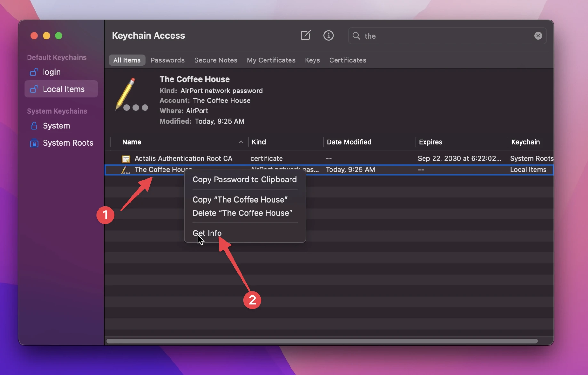Click the "Today, 9:25 AM" date cell
The height and width of the screenshot is (375, 588).
coord(350,170)
